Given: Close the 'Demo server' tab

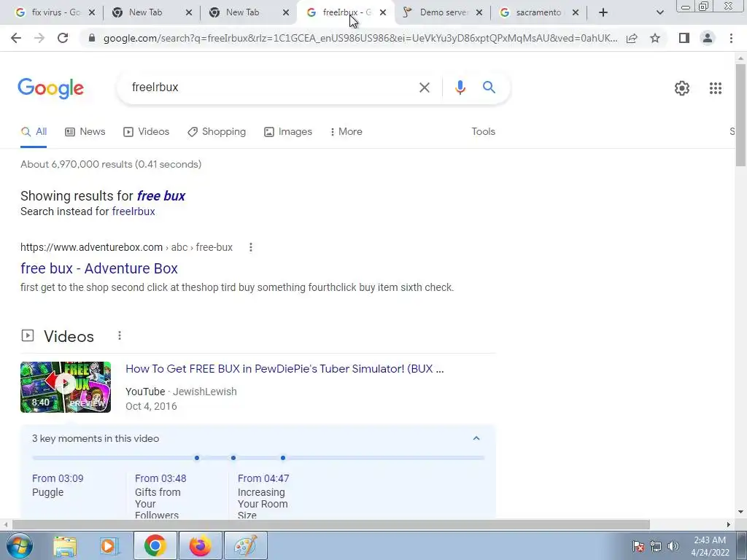Looking at the screenshot, I should (479, 12).
